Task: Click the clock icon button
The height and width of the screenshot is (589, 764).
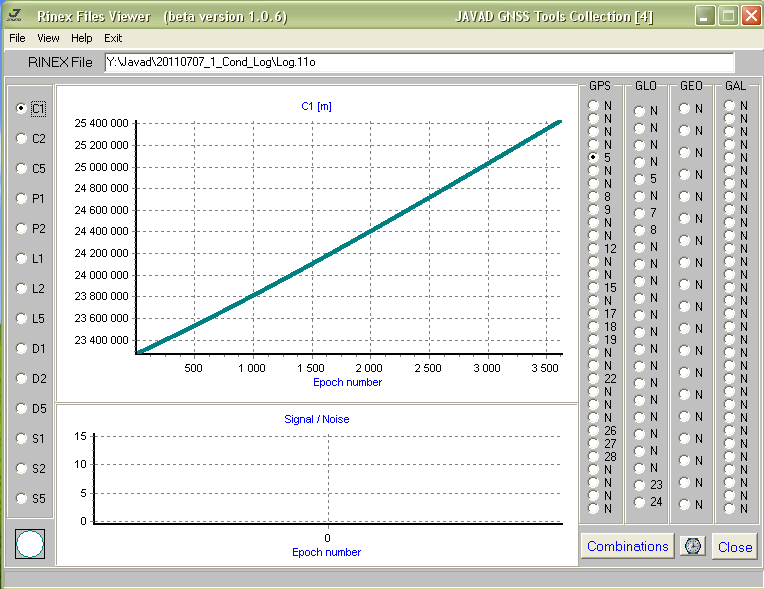Action: (693, 546)
